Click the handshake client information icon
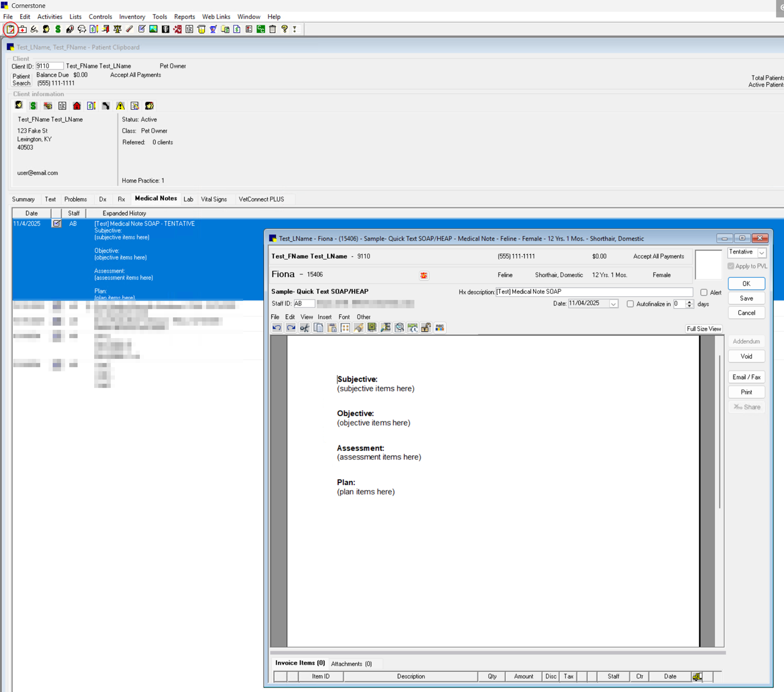The image size is (784, 692). pyautogui.click(x=48, y=106)
